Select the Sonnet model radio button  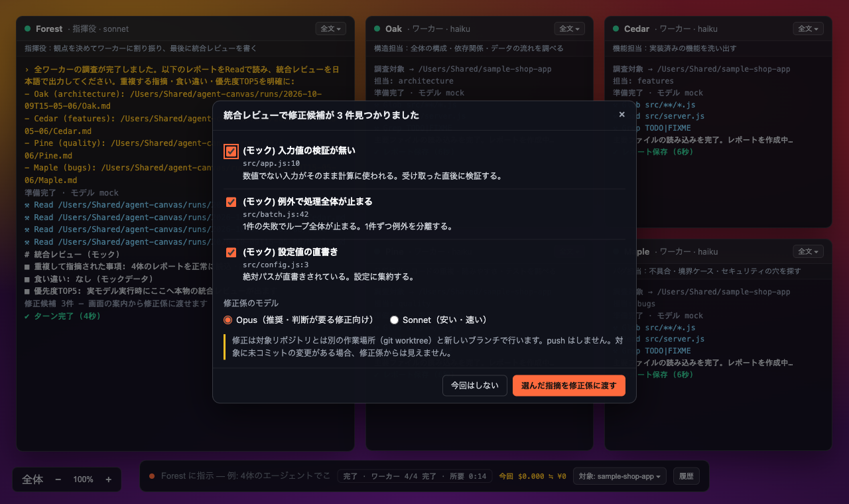[x=394, y=320]
